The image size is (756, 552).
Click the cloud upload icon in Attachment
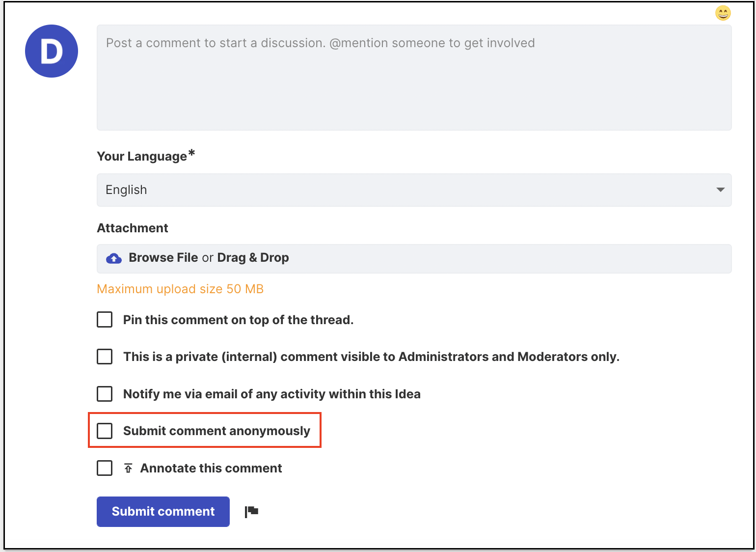pyautogui.click(x=114, y=258)
